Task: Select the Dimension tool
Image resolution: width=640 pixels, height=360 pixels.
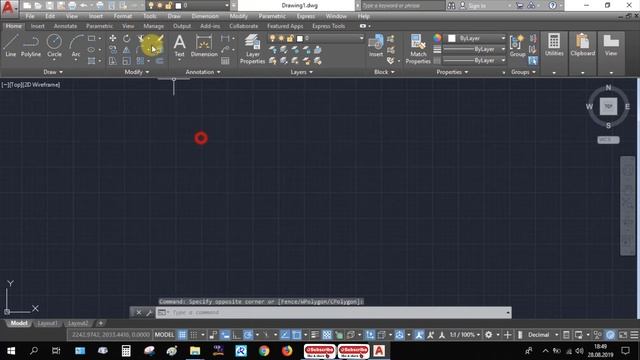Action: click(x=204, y=45)
